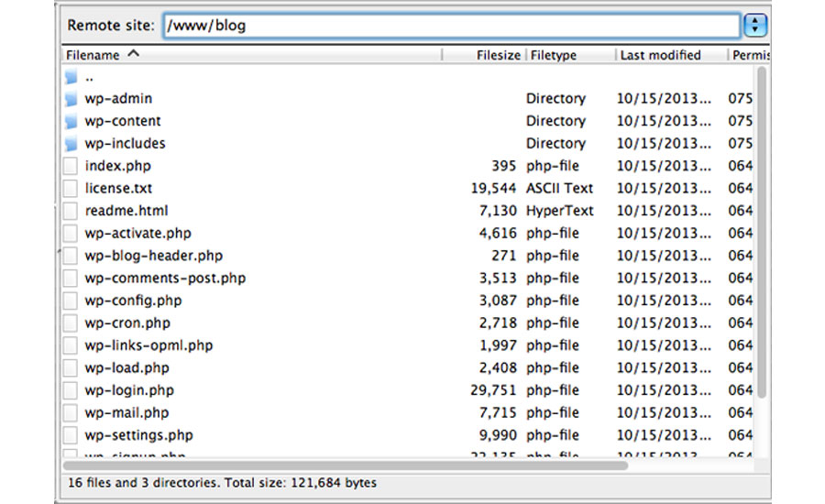Click the wp-blog-header.php file icon

tap(71, 256)
